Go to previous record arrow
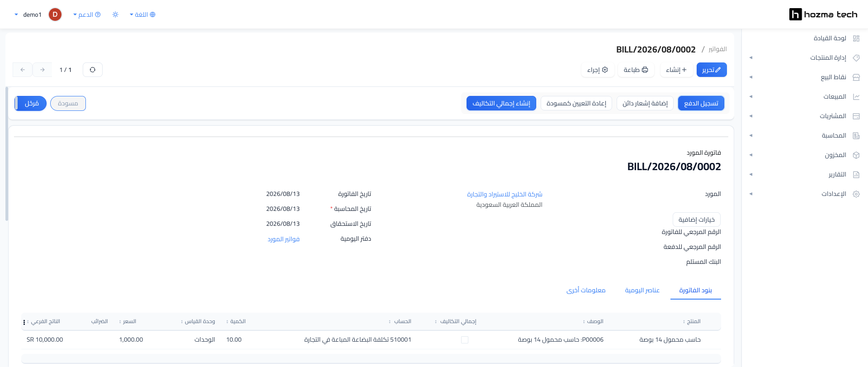Image resolution: width=868 pixels, height=367 pixels. (23, 70)
